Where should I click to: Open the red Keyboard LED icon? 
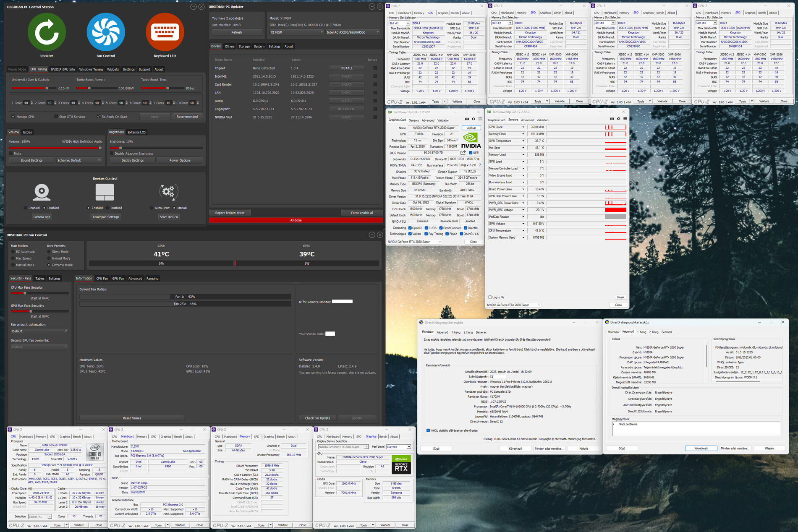165,32
